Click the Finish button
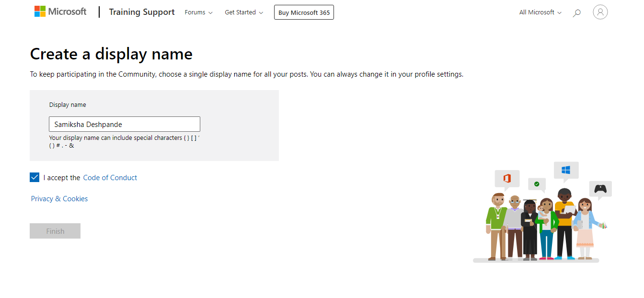Viewport: 644px width, 298px height. [55, 231]
